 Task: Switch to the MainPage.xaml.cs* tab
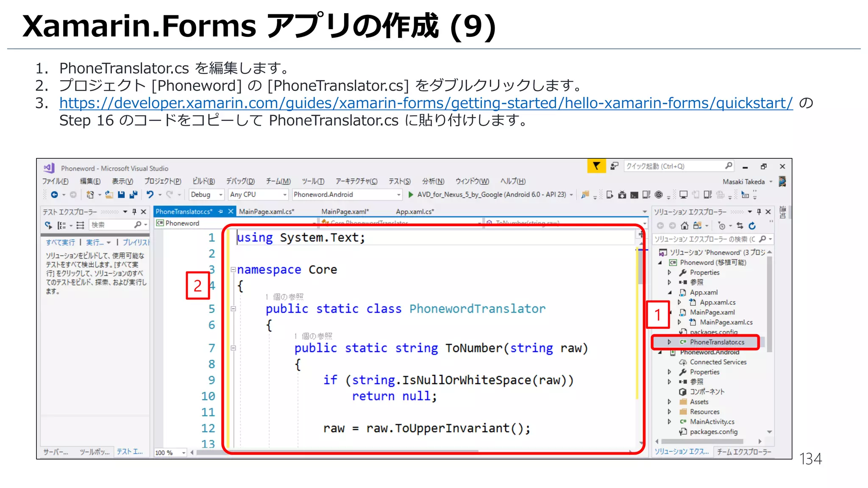(267, 211)
